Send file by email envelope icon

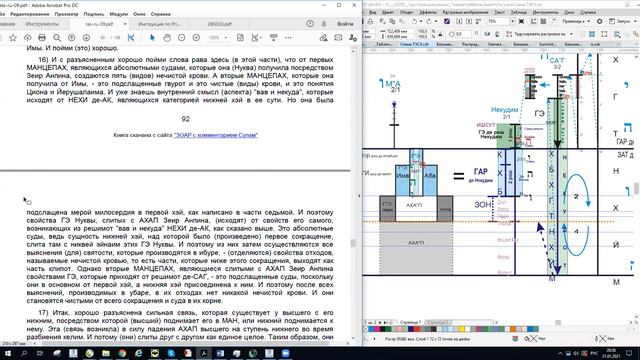coord(338,38)
